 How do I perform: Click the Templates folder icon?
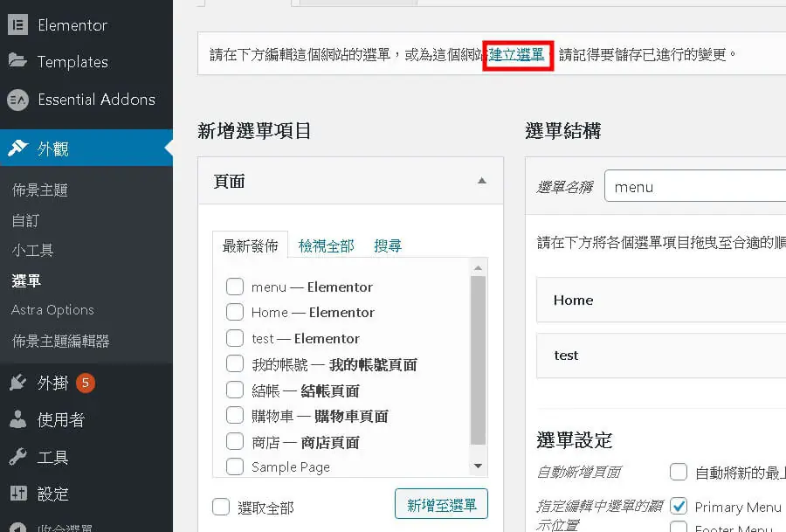coord(17,60)
